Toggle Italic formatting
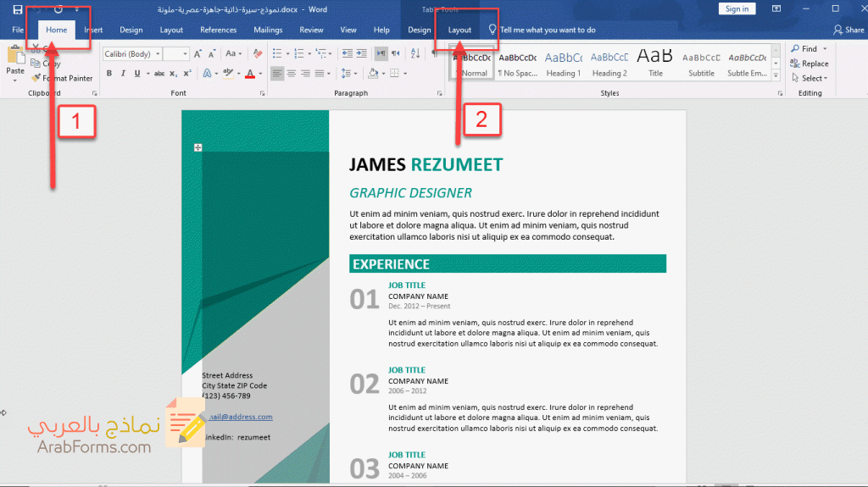 (123, 73)
